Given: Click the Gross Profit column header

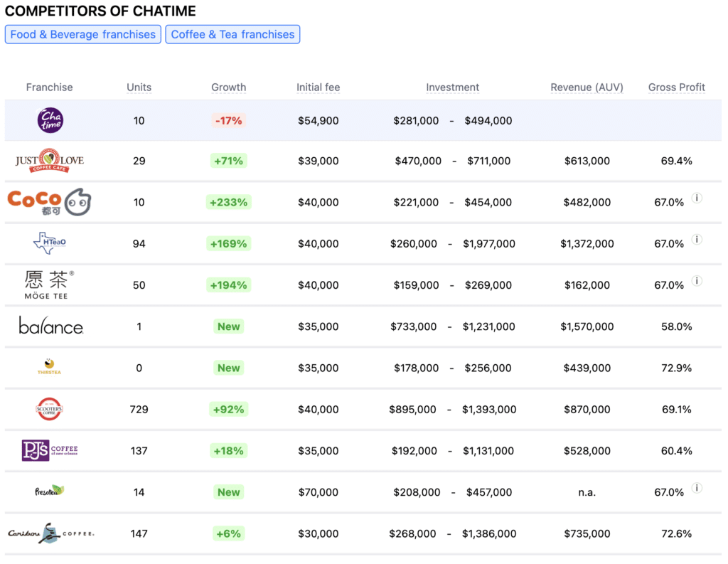Looking at the screenshot, I should (677, 87).
